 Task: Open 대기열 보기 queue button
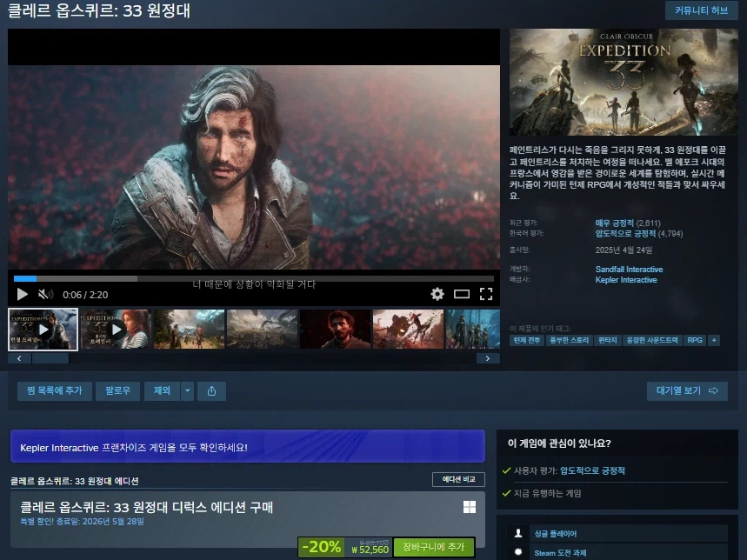tap(687, 390)
